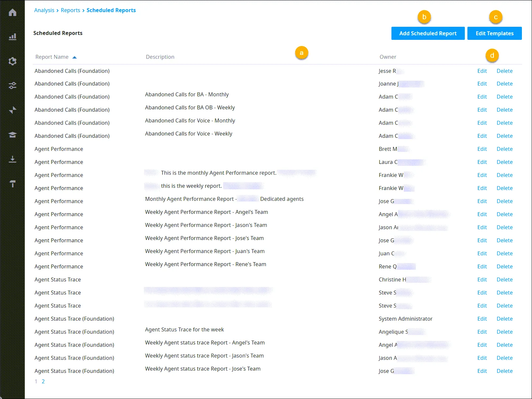Open the Home icon in sidebar
The width and height of the screenshot is (532, 399).
click(x=12, y=12)
